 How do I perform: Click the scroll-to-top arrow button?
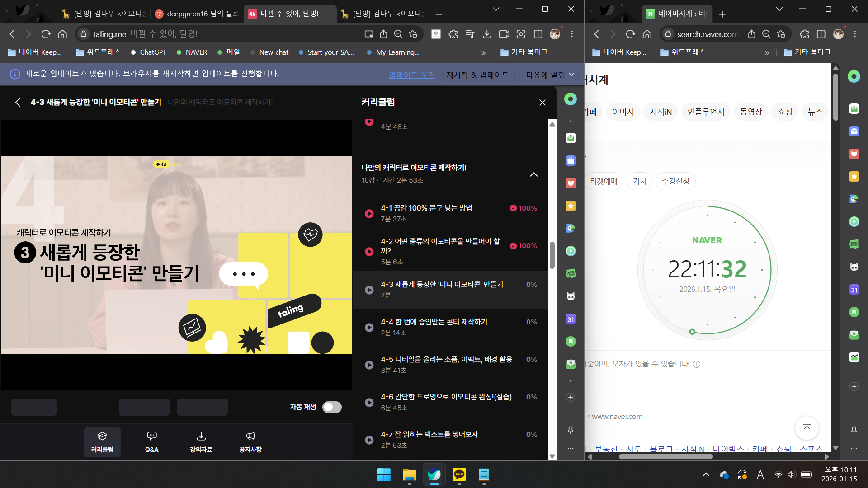point(807,428)
